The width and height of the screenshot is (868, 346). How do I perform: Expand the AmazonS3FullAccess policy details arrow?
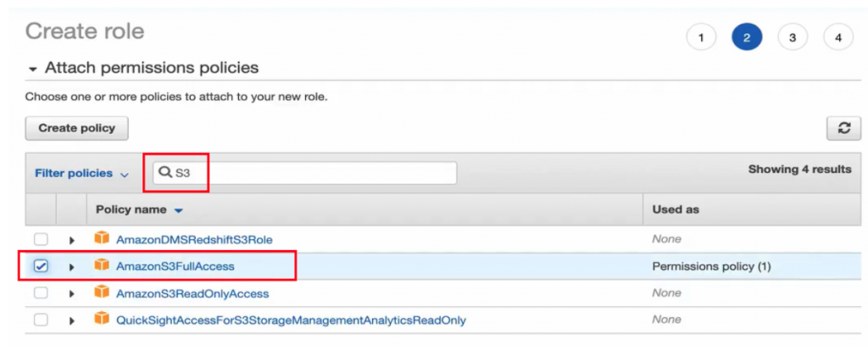pyautogui.click(x=71, y=267)
